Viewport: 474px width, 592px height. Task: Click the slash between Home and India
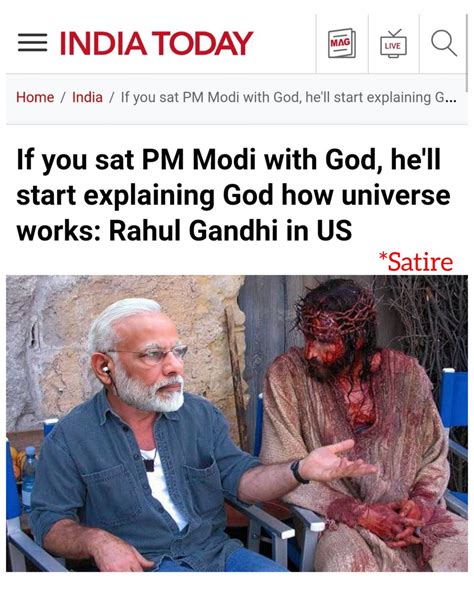click(x=63, y=97)
